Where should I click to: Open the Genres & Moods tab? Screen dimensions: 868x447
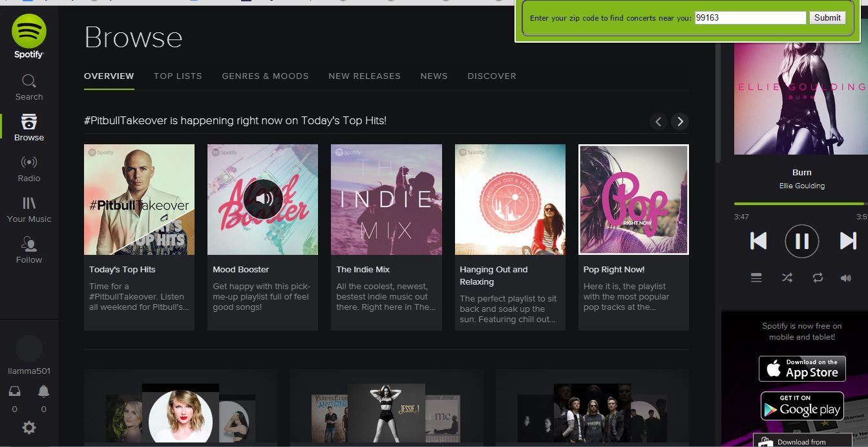pyautogui.click(x=265, y=76)
